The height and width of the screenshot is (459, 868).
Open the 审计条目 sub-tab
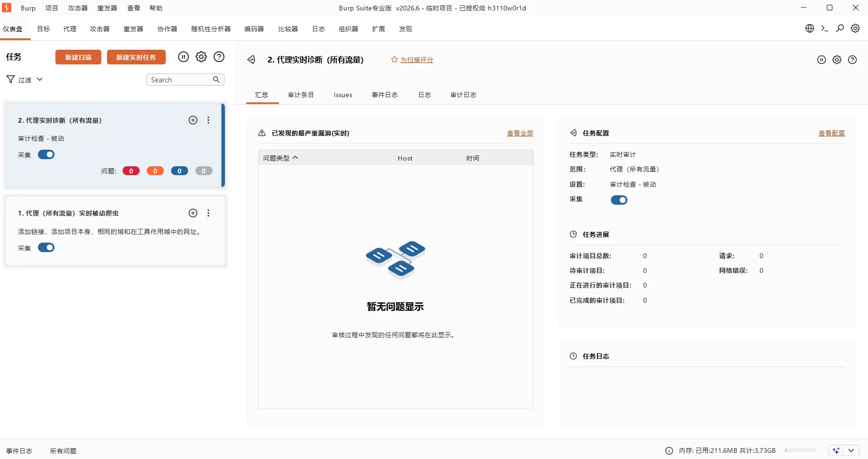tap(301, 95)
